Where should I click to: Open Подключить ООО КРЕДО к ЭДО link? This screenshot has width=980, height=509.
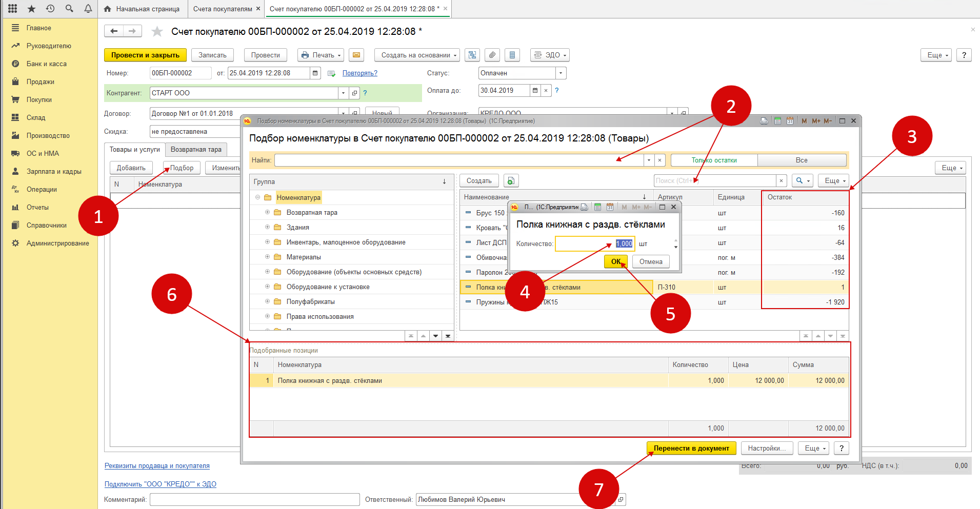click(x=161, y=484)
